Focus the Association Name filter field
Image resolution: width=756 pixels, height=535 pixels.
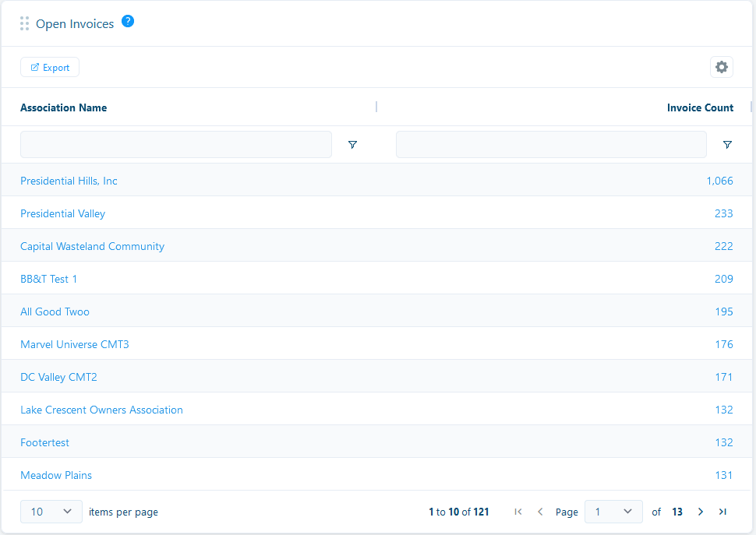(176, 145)
